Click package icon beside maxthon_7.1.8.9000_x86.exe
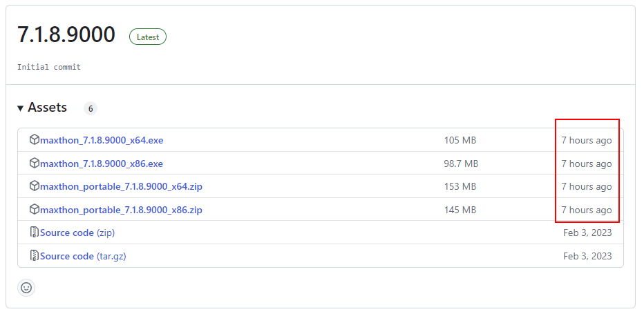The image size is (644, 316). [x=34, y=163]
